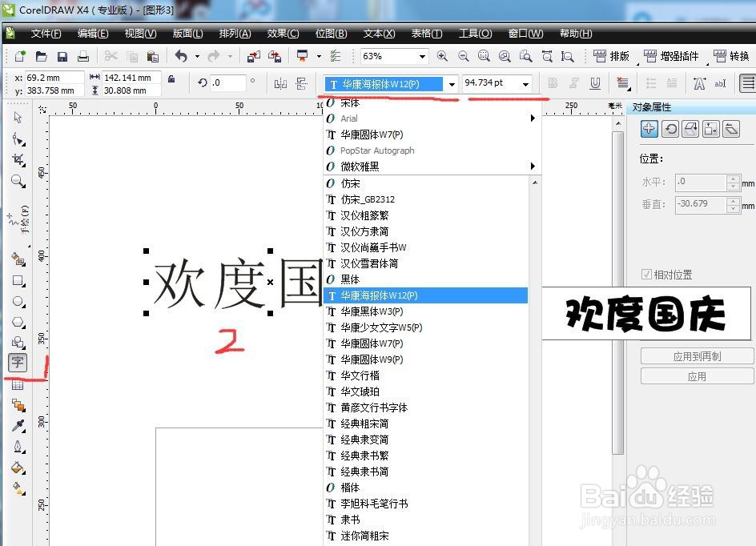Open the undo history dropdown arrow
756x546 pixels.
(197, 57)
